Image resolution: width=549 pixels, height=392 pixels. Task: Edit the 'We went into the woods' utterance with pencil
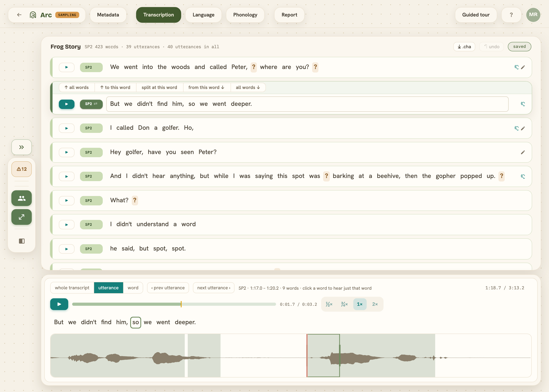coord(523,67)
